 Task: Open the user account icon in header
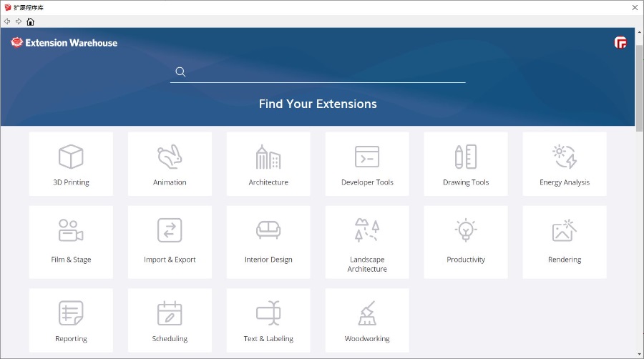tap(620, 42)
